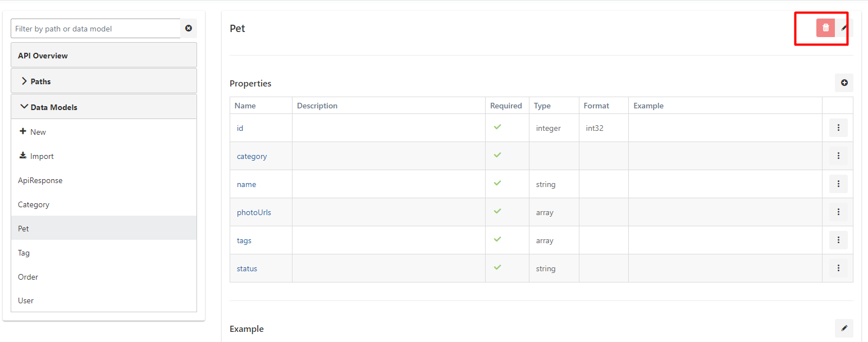Open the actions menu for the name property
Screen dimensions: 868x342
(x=838, y=184)
